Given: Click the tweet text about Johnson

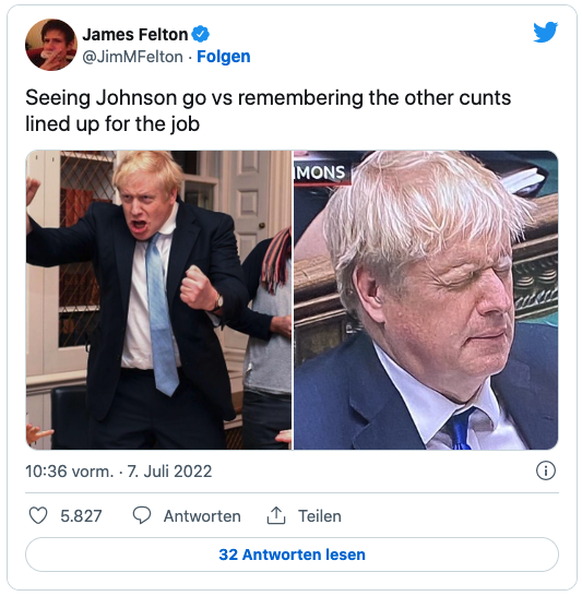Looking at the screenshot, I should [268, 111].
